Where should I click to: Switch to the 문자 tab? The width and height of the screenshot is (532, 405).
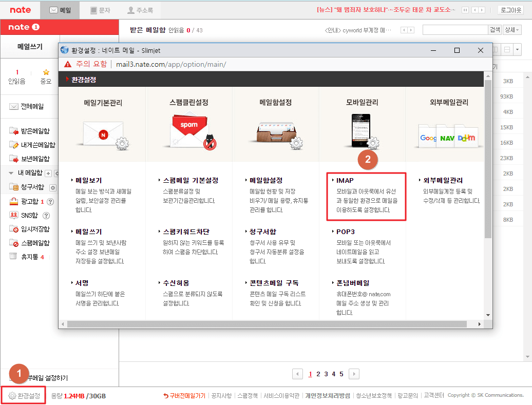100,10
